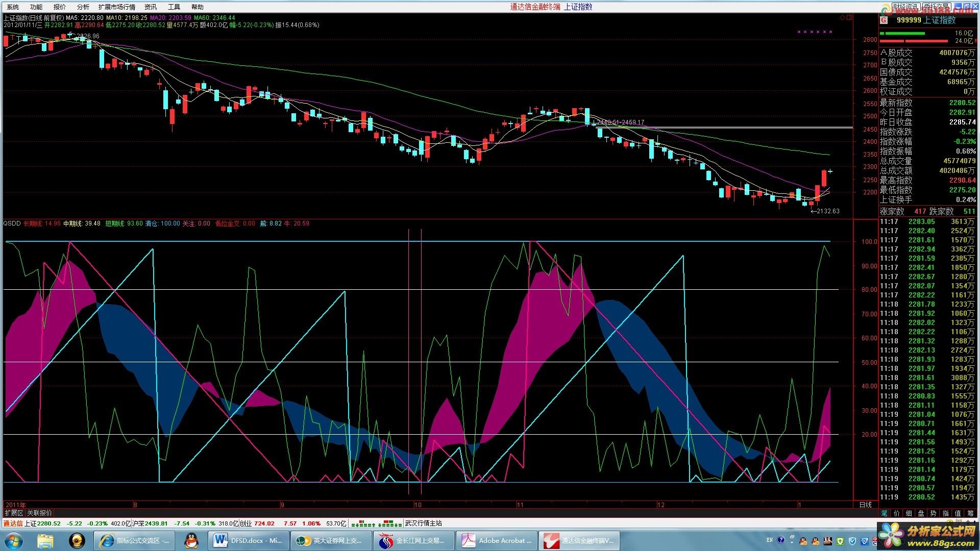Click the right signal-bars icon in status bar
This screenshot has height=551, width=980.
click(389, 523)
